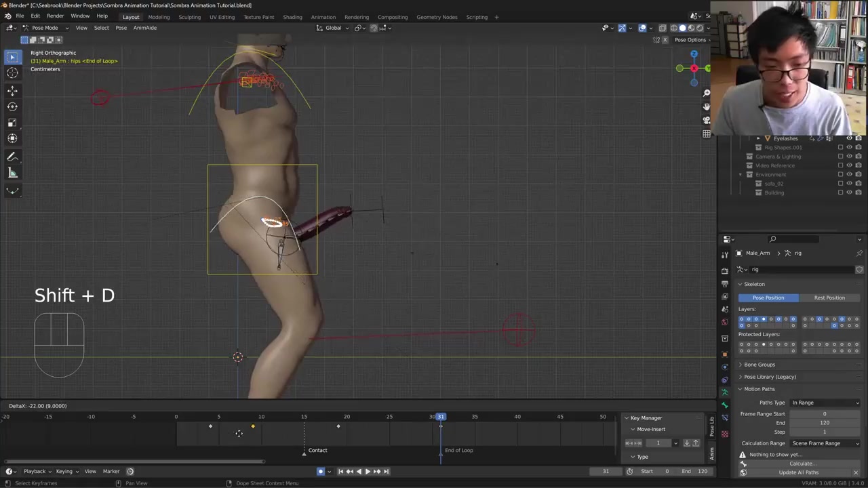Hide the sofa_02 object via its eye icon
The image size is (868, 488).
coord(849,184)
